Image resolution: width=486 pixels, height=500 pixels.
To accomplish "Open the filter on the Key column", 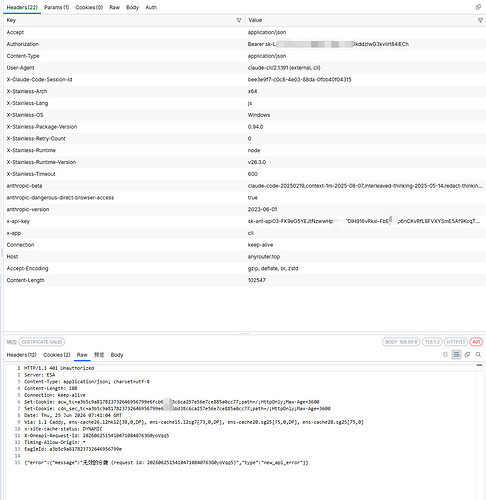I will [x=239, y=20].
